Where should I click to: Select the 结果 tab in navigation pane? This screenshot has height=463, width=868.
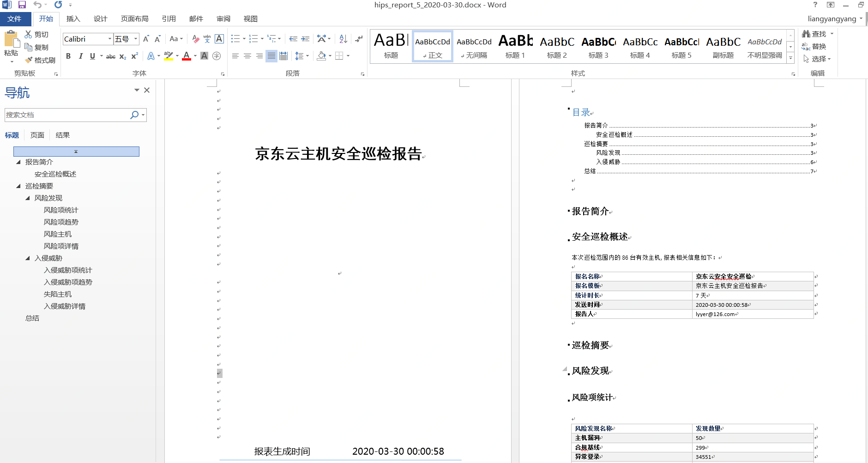click(63, 135)
